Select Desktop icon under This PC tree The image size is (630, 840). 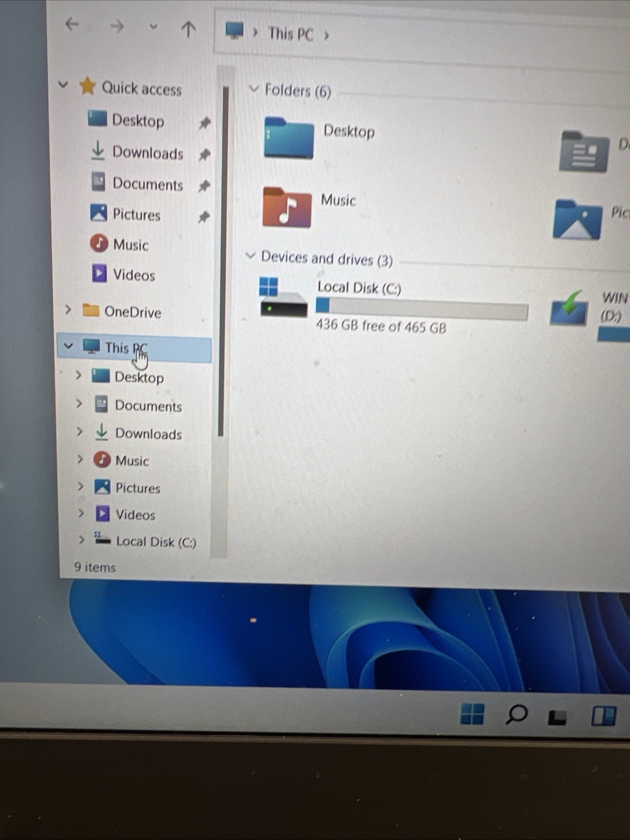point(100,375)
